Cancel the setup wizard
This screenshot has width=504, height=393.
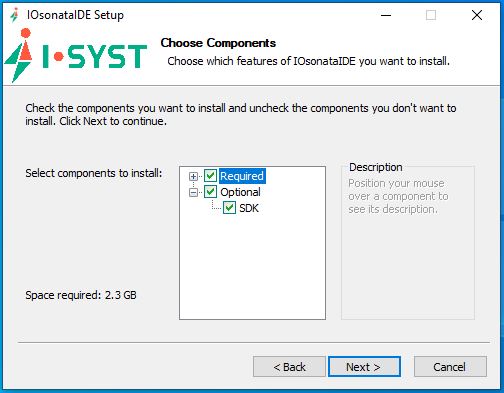[450, 367]
